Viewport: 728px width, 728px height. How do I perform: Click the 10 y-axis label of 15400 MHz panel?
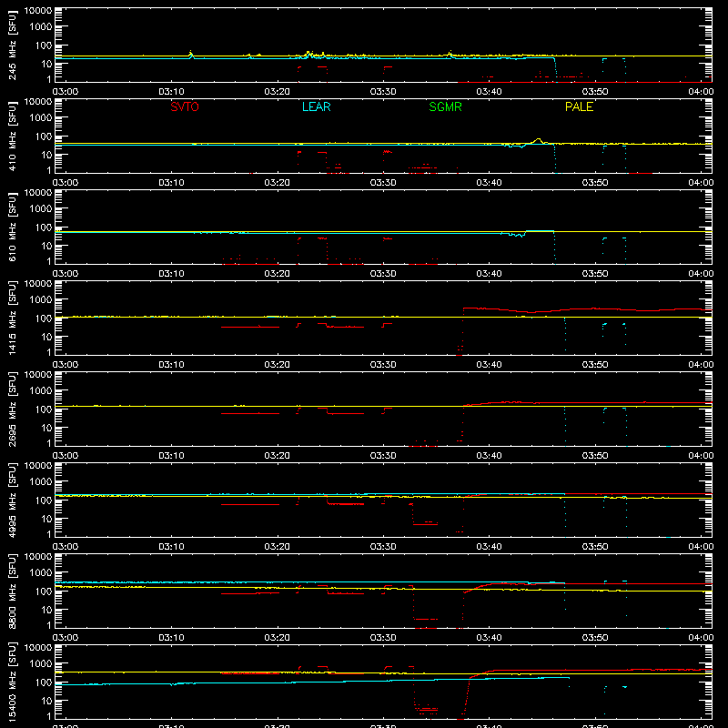(x=46, y=701)
